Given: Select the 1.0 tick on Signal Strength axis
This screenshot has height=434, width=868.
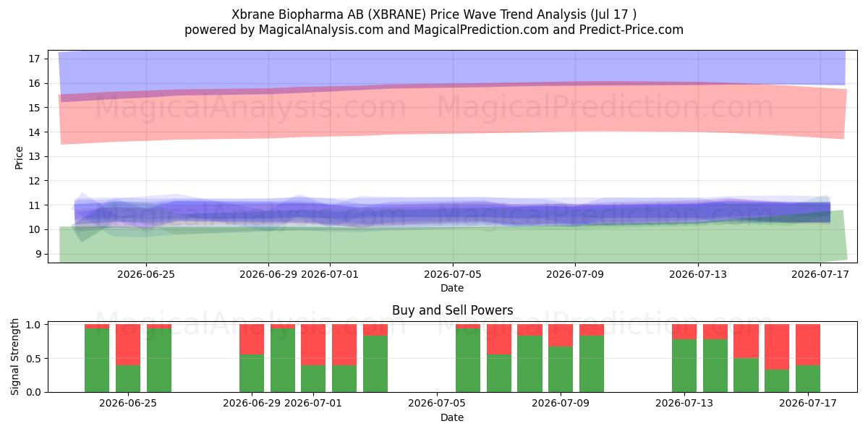Looking at the screenshot, I should click(32, 325).
